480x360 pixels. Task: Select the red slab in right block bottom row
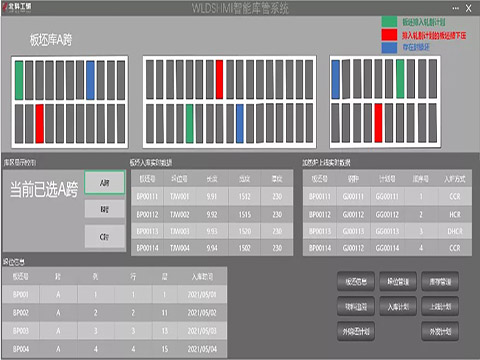[x=378, y=123]
